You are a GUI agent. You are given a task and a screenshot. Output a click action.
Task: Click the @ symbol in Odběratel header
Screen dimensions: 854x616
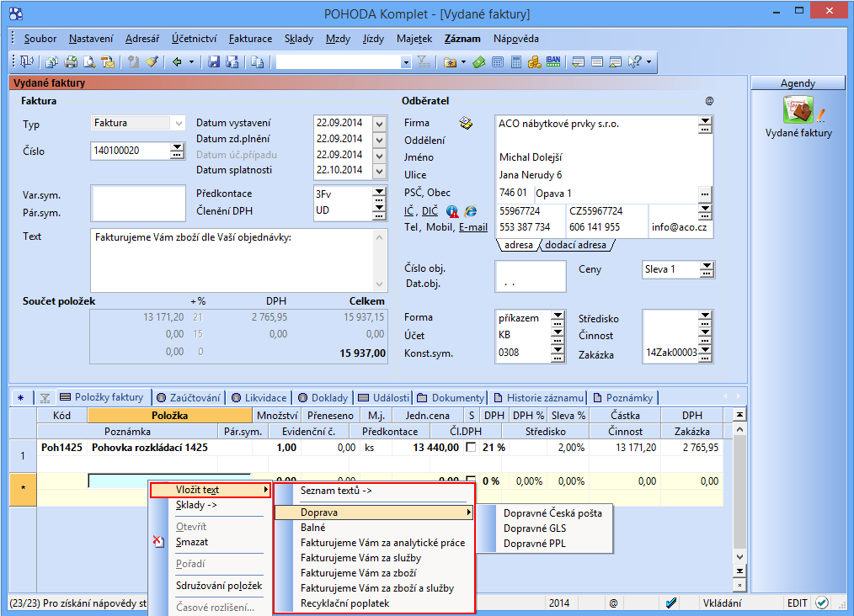click(x=709, y=101)
